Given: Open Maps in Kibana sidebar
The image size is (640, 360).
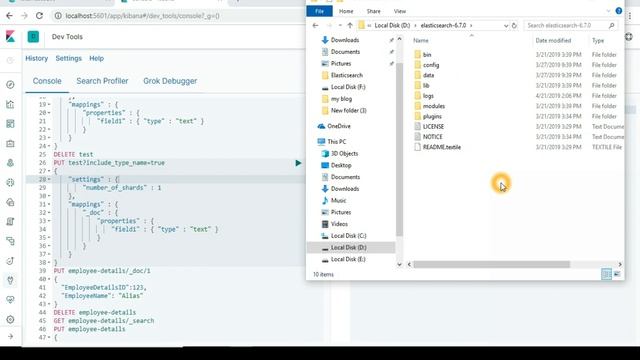Looking at the screenshot, I should (10, 163).
